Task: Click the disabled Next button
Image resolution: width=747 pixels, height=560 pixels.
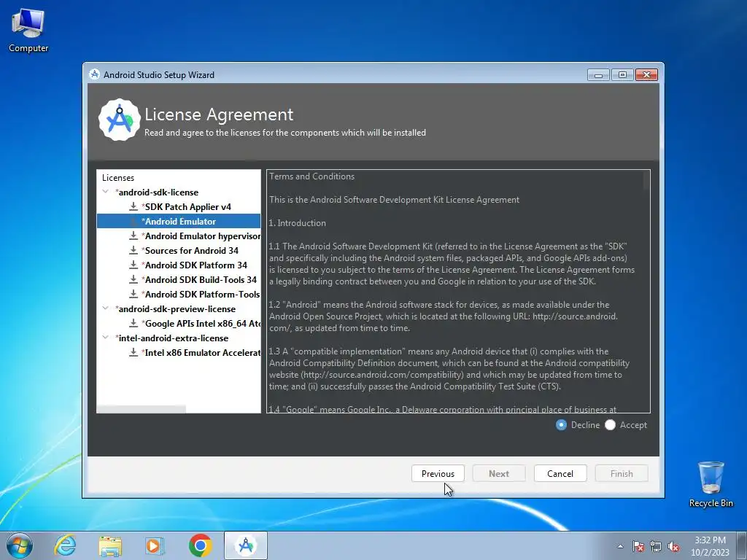Action: click(x=499, y=473)
